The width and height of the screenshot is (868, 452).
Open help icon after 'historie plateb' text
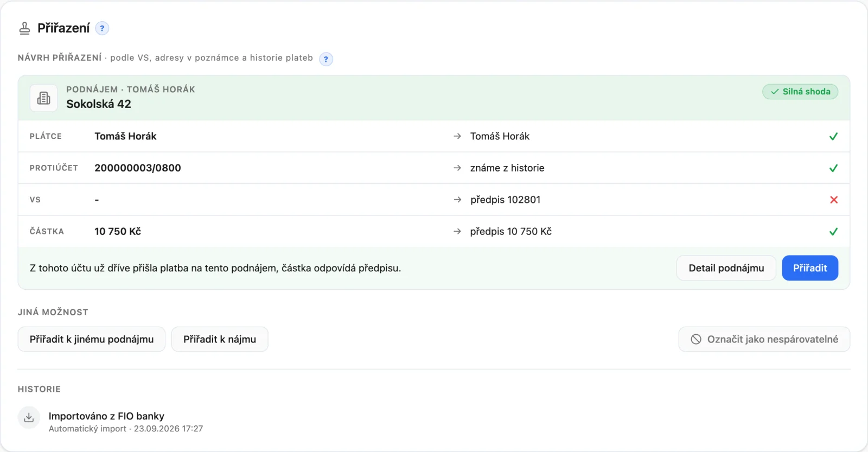tap(325, 59)
